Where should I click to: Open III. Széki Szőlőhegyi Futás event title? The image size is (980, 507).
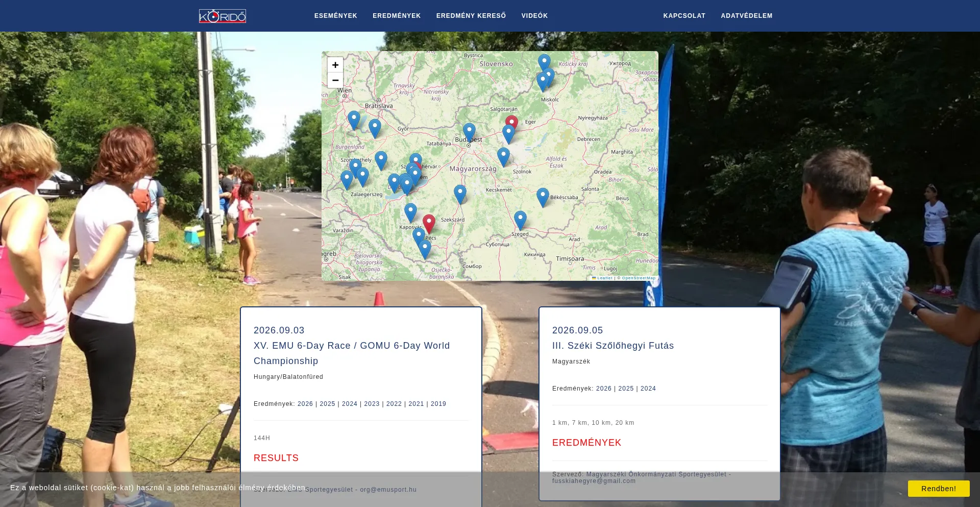(x=613, y=346)
